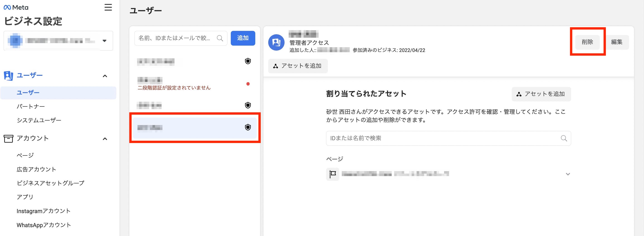The image size is (644, 236).
Task: Open the パートナー menu item
Action: 30,106
